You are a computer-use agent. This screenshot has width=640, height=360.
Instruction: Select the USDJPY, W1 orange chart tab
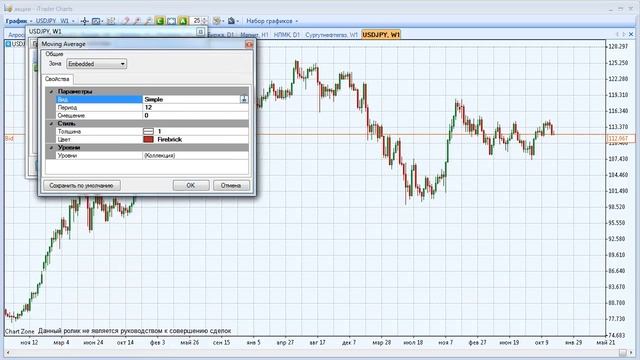(x=381, y=35)
